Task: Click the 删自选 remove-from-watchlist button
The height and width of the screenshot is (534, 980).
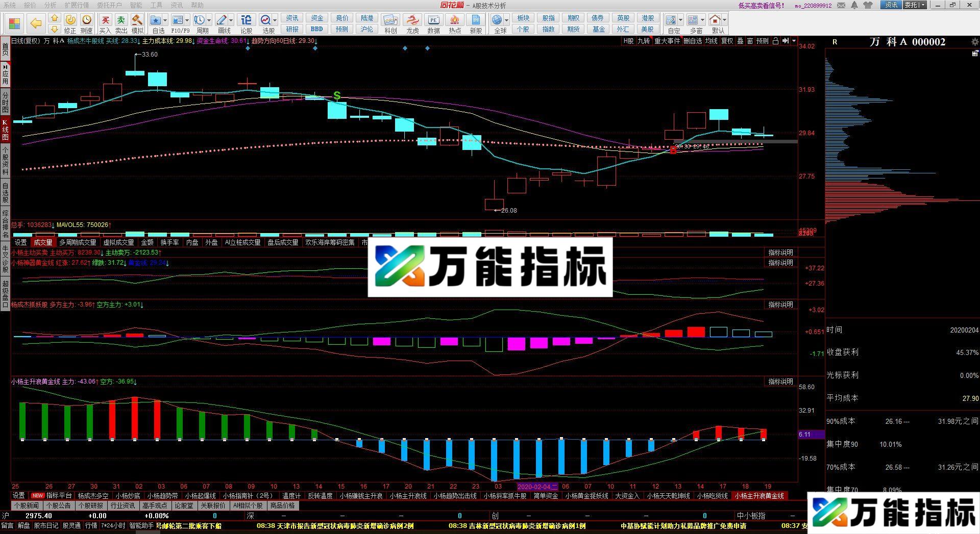Action: 693,41
